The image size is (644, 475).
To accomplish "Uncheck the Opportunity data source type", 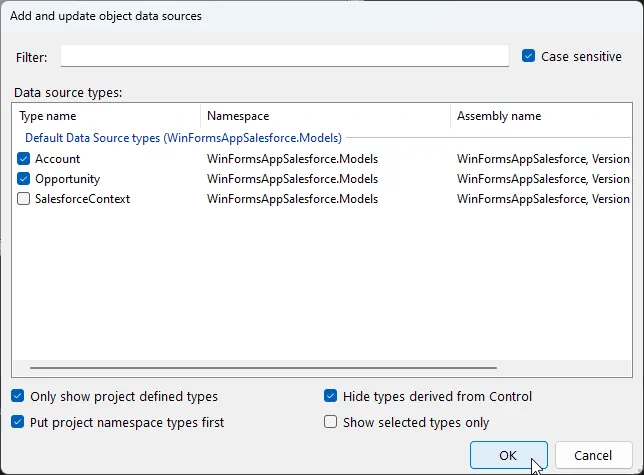I will 23,179.
